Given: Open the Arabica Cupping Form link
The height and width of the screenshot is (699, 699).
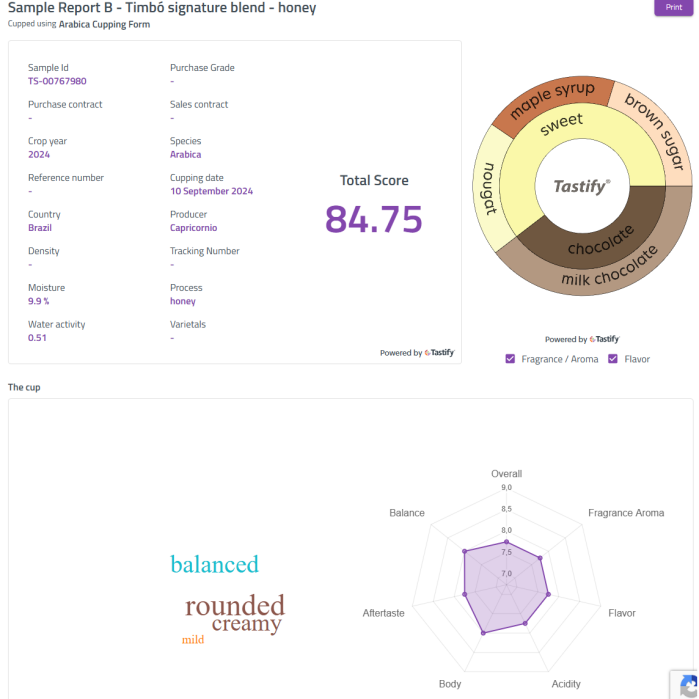Looking at the screenshot, I should point(104,24).
